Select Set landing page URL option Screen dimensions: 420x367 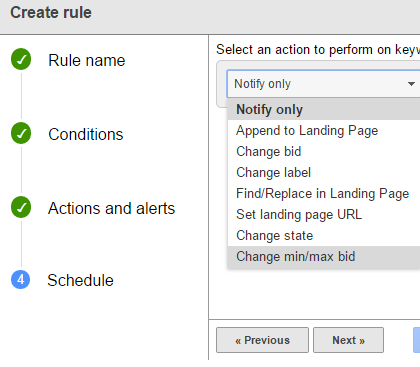pos(324,215)
